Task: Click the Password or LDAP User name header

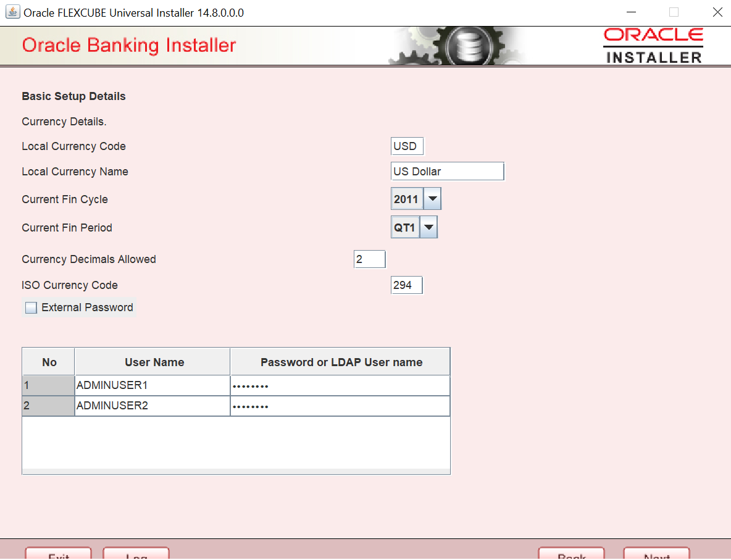Action: (340, 362)
